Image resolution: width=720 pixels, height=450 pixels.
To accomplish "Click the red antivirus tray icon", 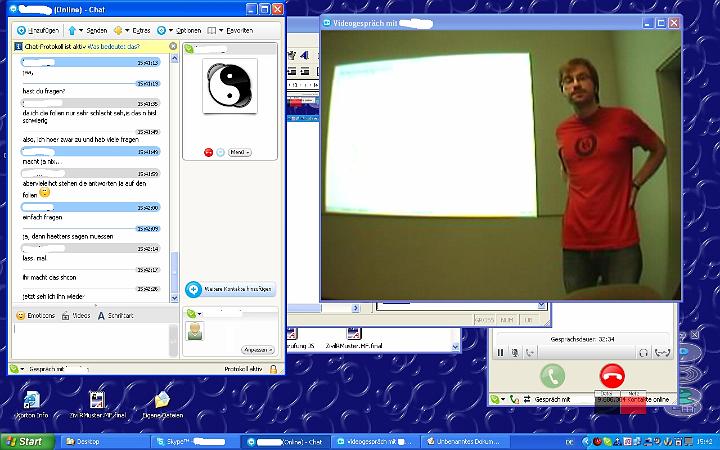I will point(597,442).
